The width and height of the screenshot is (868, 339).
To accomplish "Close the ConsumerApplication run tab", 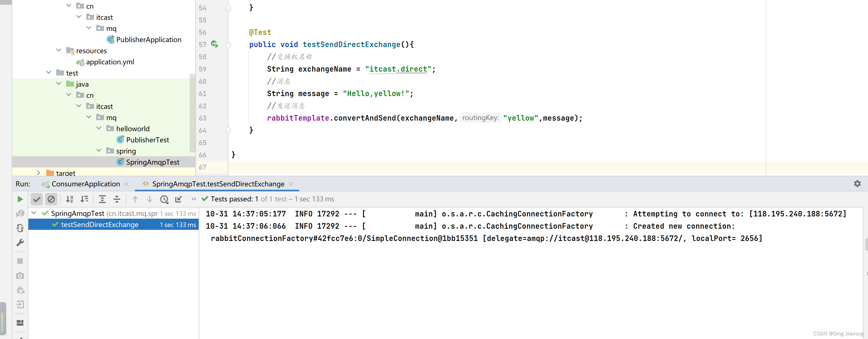I will point(126,184).
